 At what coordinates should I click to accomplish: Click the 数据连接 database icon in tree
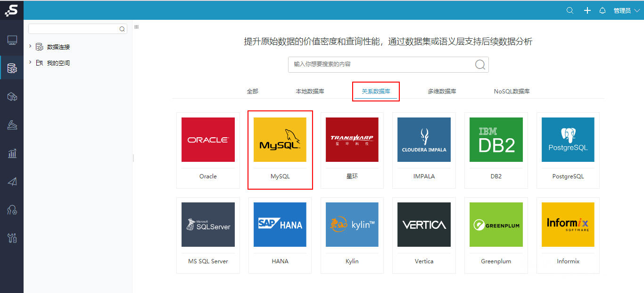point(40,47)
